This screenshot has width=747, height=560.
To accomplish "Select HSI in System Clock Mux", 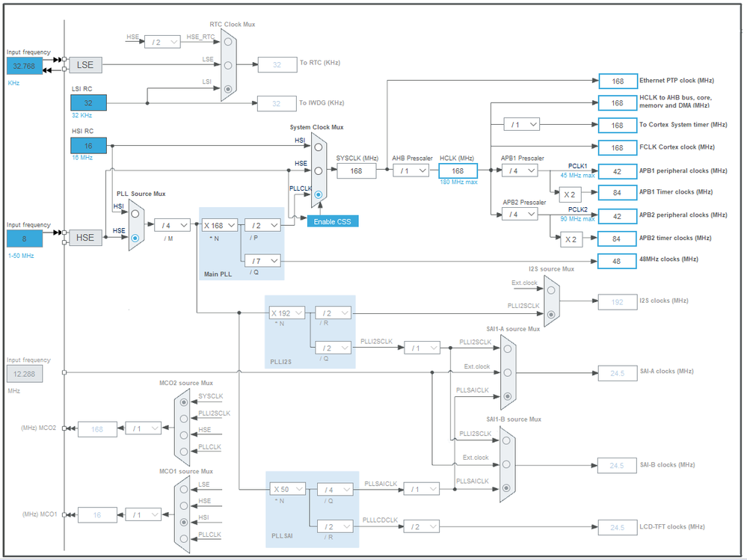I will pyautogui.click(x=319, y=147).
